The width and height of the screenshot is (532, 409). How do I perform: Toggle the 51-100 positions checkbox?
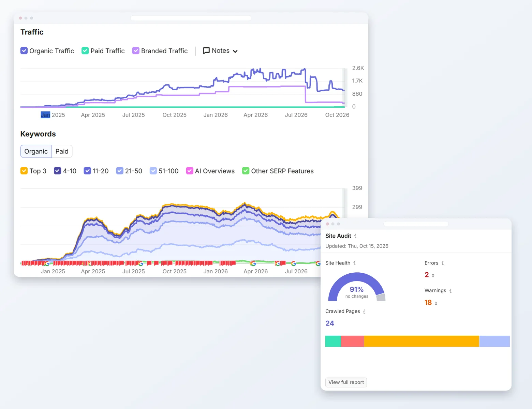(x=153, y=171)
